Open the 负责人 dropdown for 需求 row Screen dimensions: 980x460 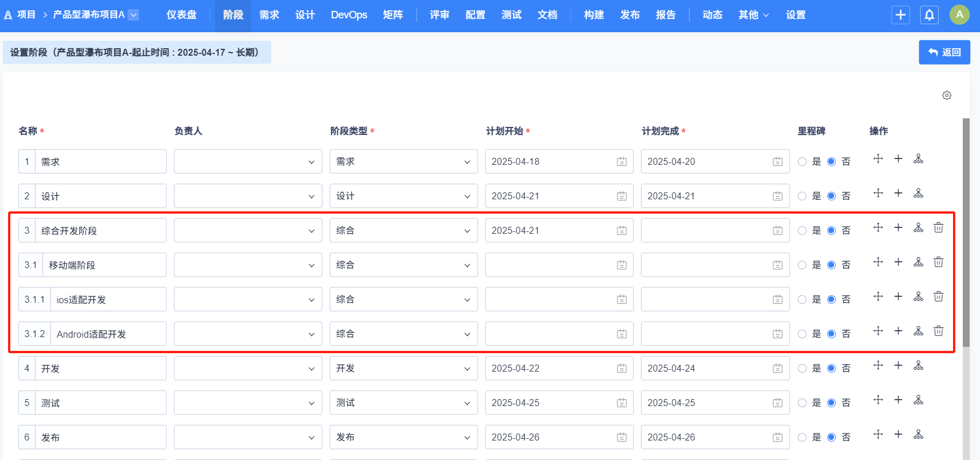[248, 162]
